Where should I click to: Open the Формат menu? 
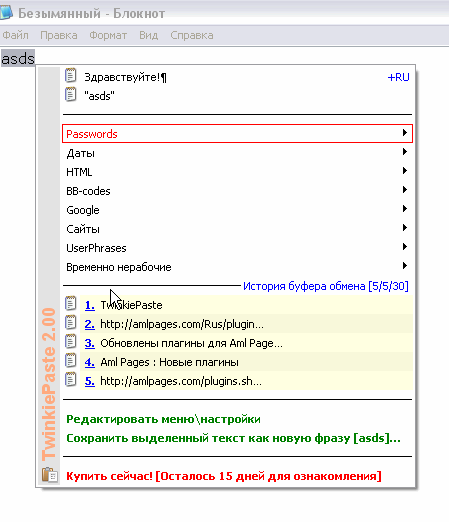coord(108,35)
